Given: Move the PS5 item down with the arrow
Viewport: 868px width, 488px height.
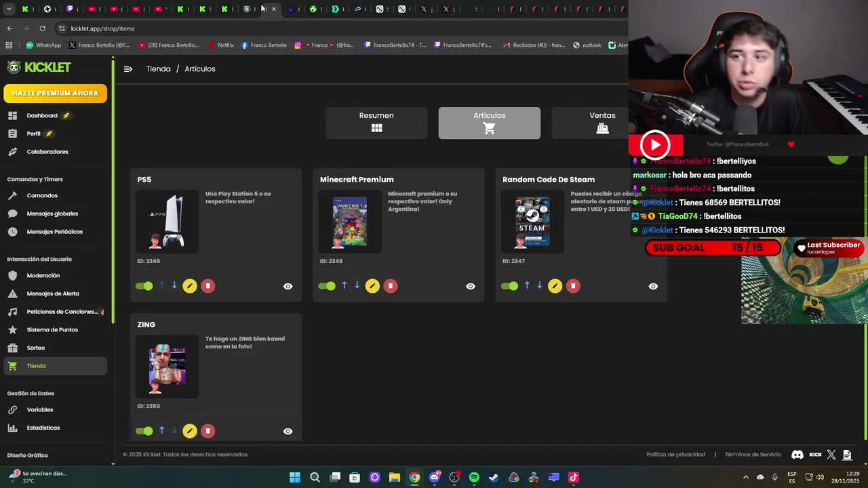Looking at the screenshot, I should coord(174,286).
